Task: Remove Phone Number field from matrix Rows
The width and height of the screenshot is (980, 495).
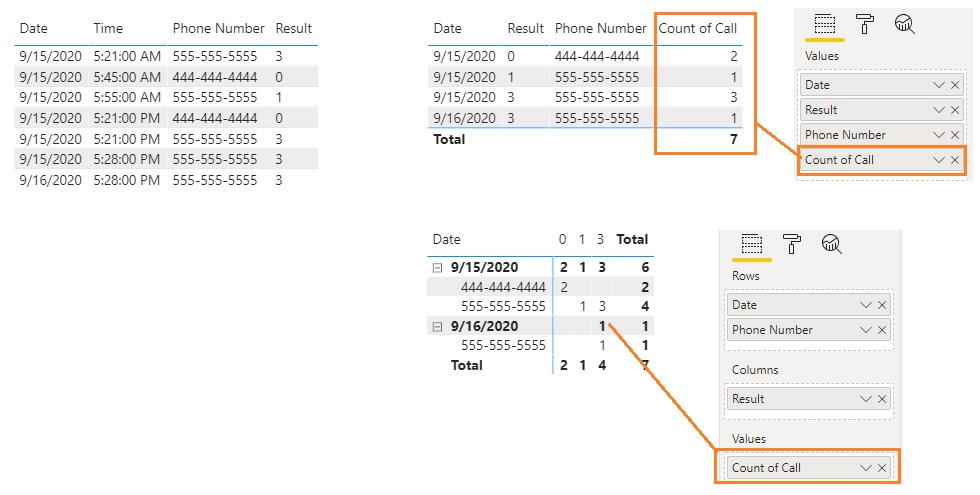Action: pos(882,330)
